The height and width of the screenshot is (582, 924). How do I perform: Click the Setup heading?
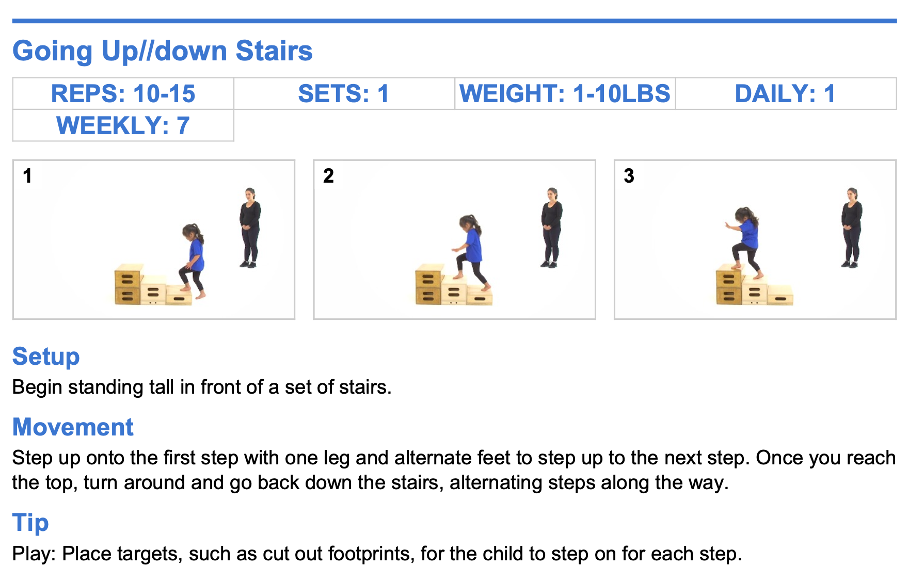pyautogui.click(x=46, y=357)
